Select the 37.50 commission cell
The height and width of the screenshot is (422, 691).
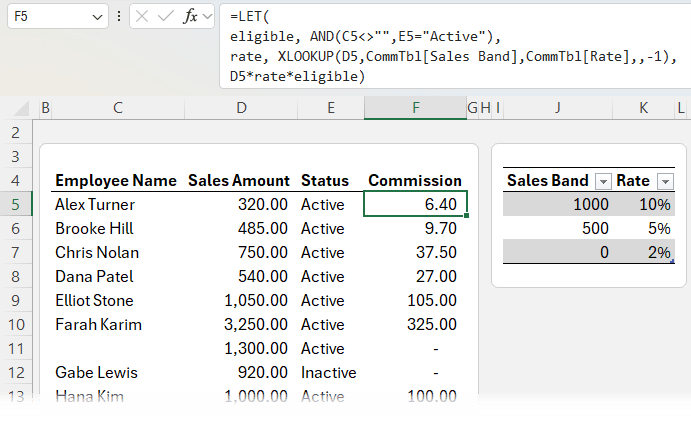(416, 252)
